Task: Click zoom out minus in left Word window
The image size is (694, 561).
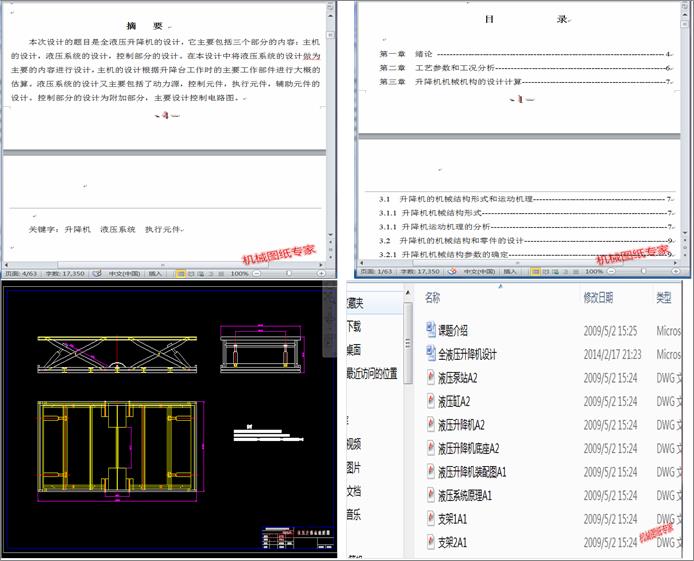Action: [257, 273]
